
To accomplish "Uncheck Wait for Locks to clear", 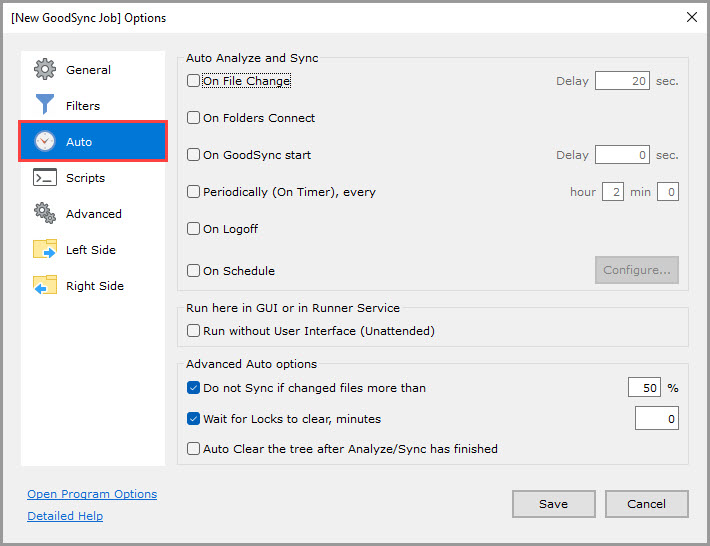I will 194,419.
